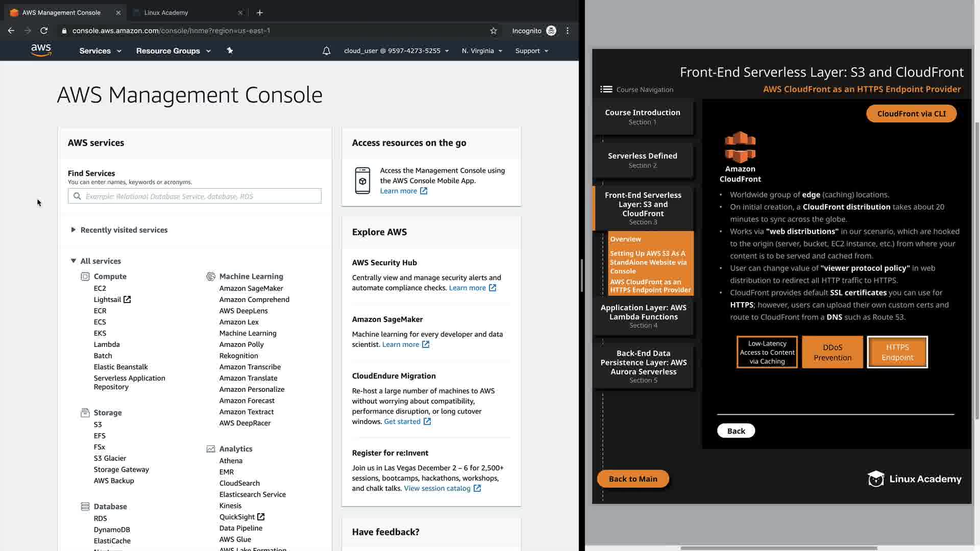Open the N. Virginia region dropdown
980x551 pixels.
tap(482, 51)
